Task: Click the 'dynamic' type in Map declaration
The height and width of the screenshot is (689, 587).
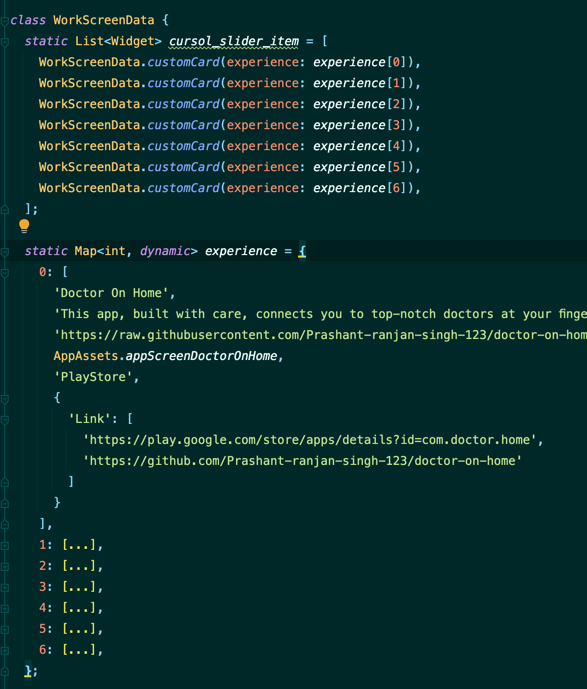Action: pyautogui.click(x=165, y=251)
